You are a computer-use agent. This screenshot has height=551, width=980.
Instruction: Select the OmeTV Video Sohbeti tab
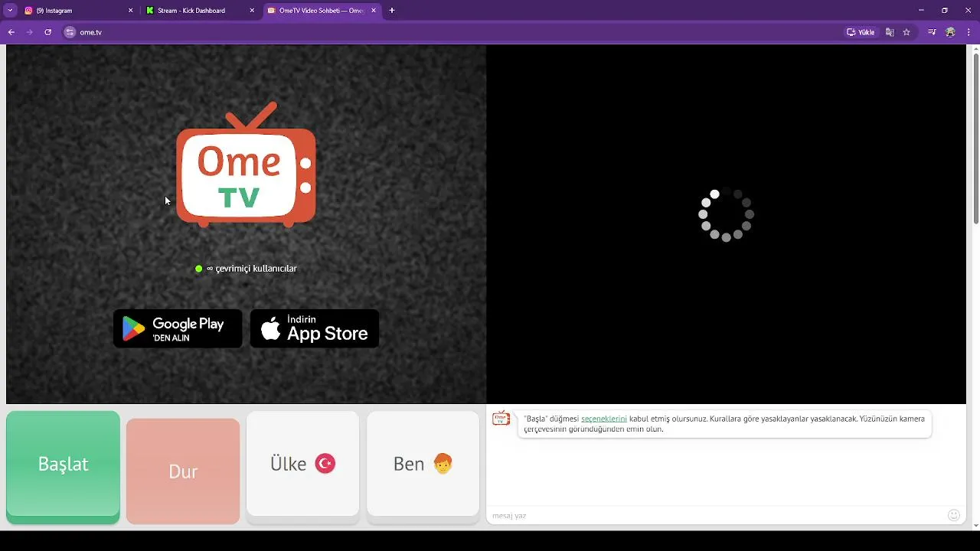[322, 11]
